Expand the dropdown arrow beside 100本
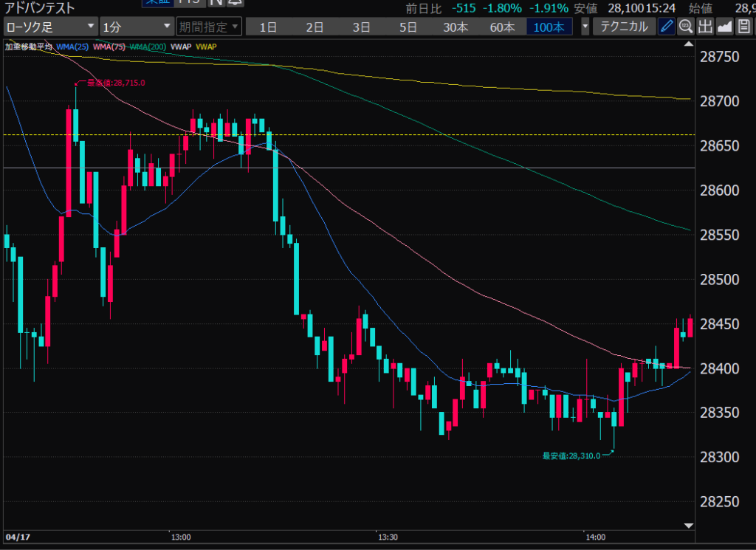Screen dimensions: 756x550 (585, 27)
